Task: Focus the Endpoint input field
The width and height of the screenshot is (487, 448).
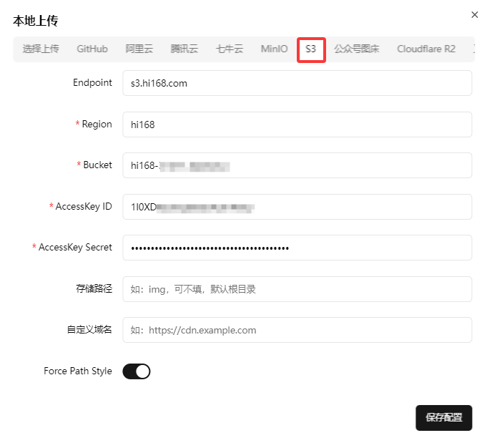Action: tap(297, 83)
